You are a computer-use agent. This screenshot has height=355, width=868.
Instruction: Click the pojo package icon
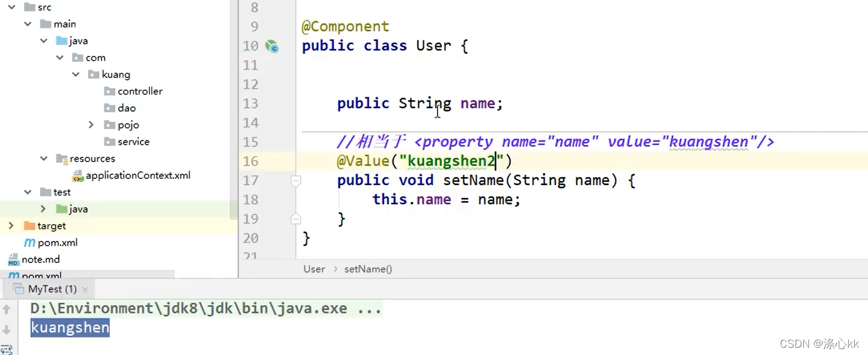[109, 125]
